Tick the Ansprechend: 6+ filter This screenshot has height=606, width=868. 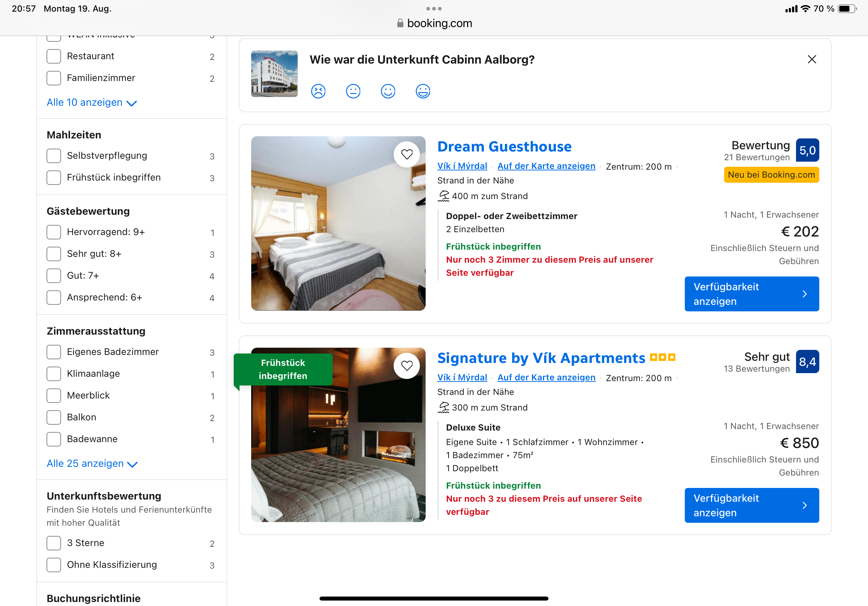(54, 297)
